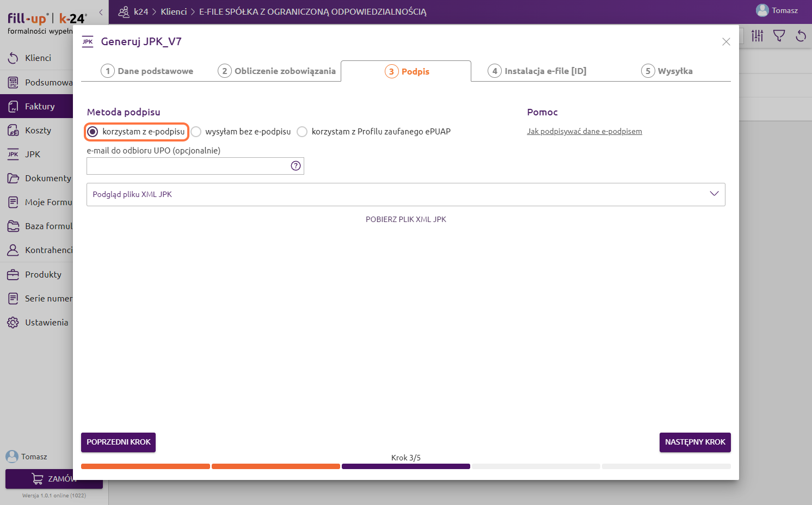Click the purple step 3 progress segment
The width and height of the screenshot is (812, 505).
coord(405,466)
